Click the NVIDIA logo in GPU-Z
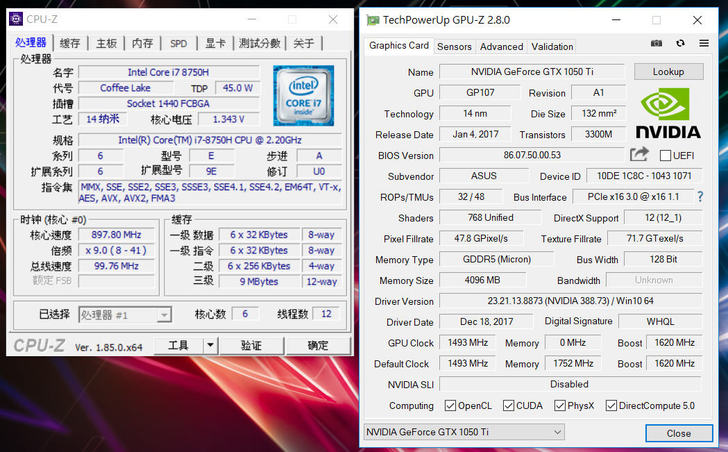Viewport: 728px width, 452px height. [668, 114]
